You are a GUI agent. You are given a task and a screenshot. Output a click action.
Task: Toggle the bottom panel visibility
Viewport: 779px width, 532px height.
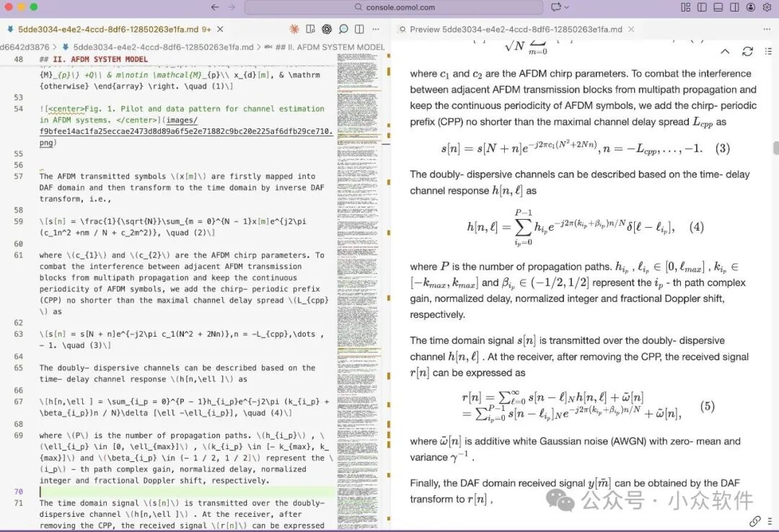click(x=718, y=7)
